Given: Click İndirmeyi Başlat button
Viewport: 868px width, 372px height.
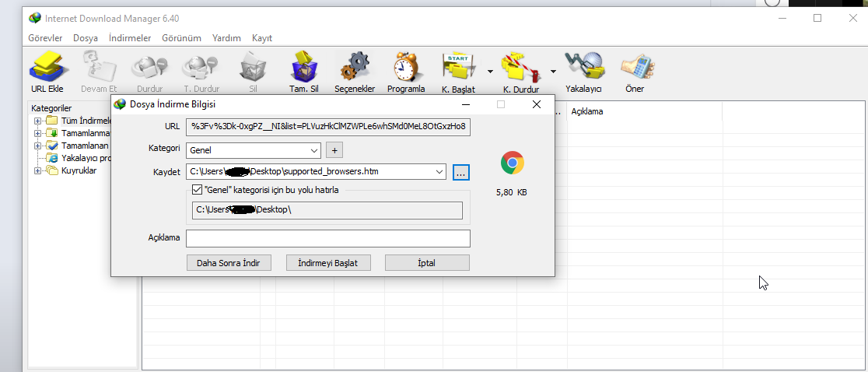Looking at the screenshot, I should point(327,263).
